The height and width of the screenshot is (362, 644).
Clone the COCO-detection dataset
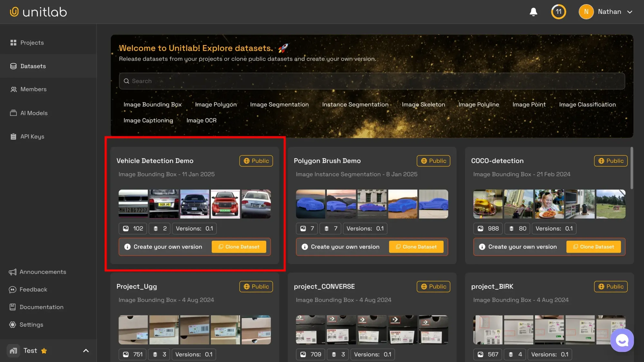click(593, 247)
